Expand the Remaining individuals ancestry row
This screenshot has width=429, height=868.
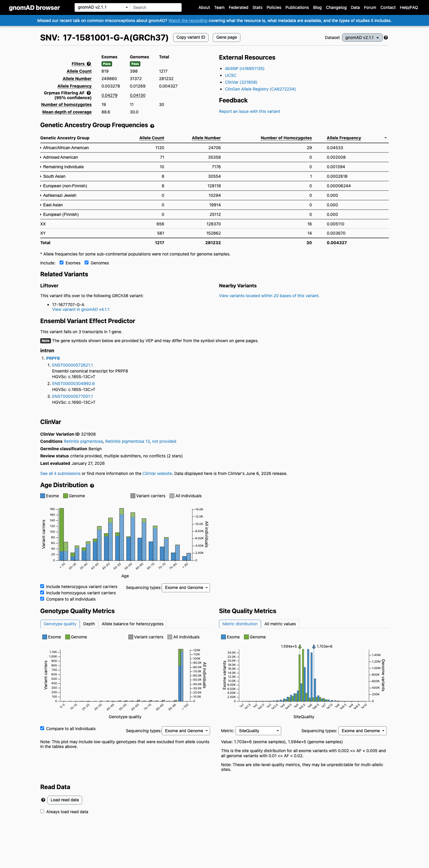62,167
